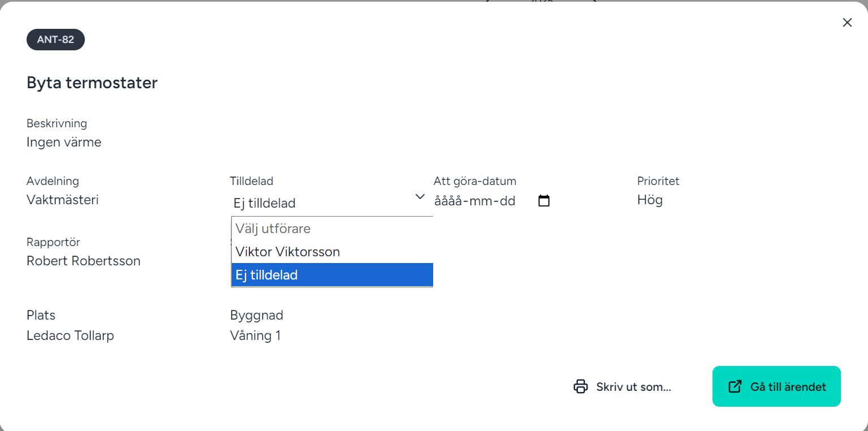Click the Byta termostater title
The height and width of the screenshot is (431, 868).
coord(92,83)
